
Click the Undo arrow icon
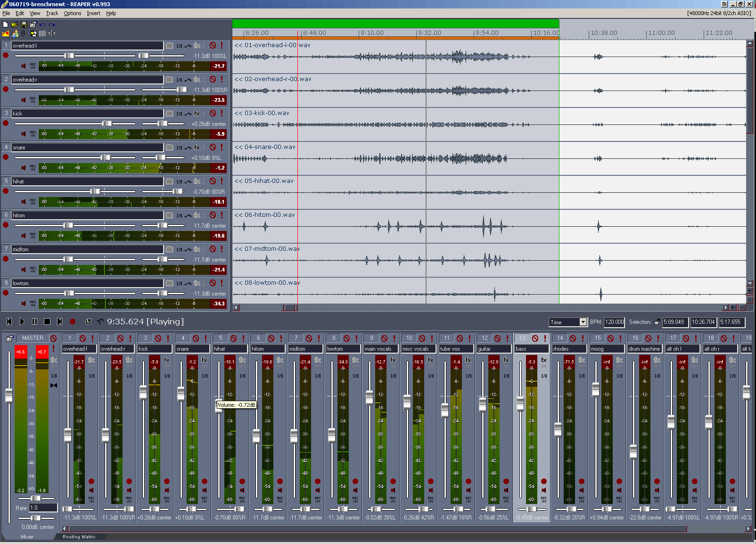pos(42,25)
